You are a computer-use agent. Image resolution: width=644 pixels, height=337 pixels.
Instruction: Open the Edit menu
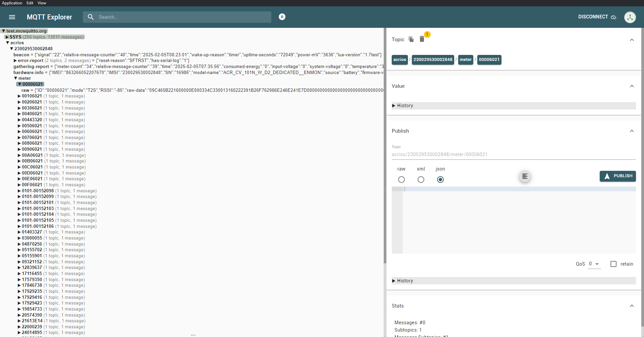pos(30,3)
